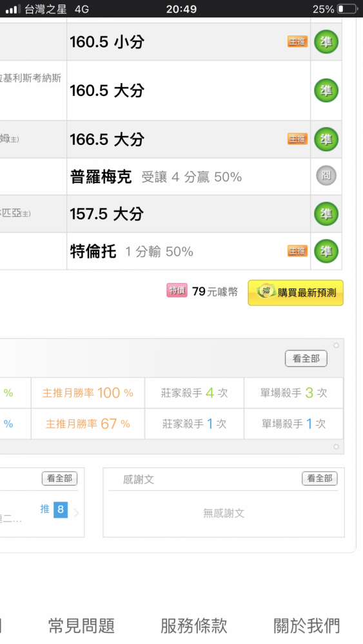This screenshot has width=363, height=644.
Task: Click the green 準 badge beside 160.5 大分
Action: 326,90
